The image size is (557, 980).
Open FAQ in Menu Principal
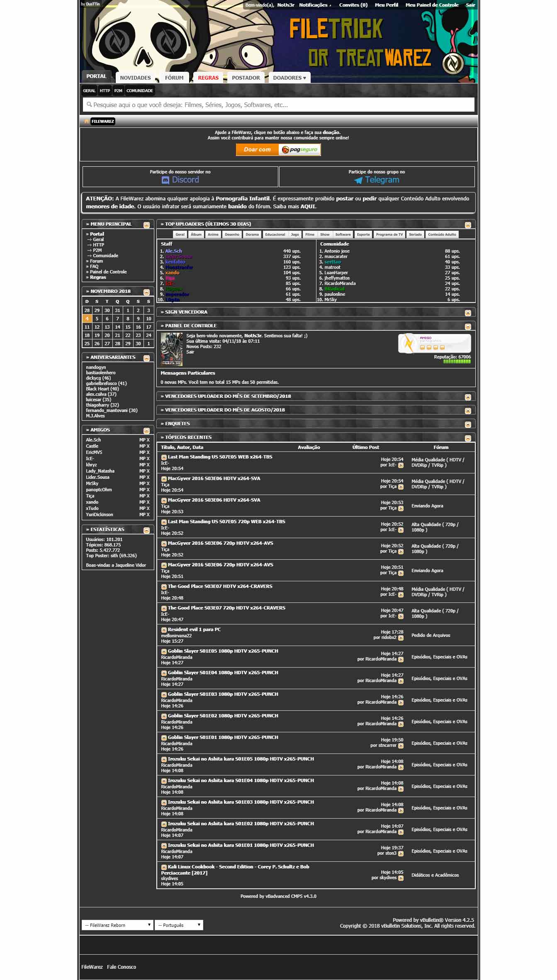click(x=94, y=266)
